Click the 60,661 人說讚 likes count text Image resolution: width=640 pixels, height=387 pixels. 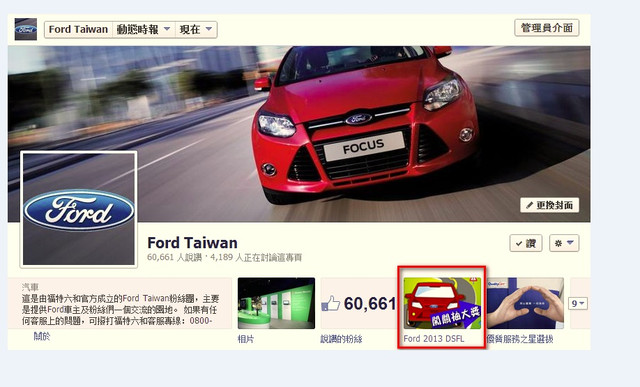point(174,257)
